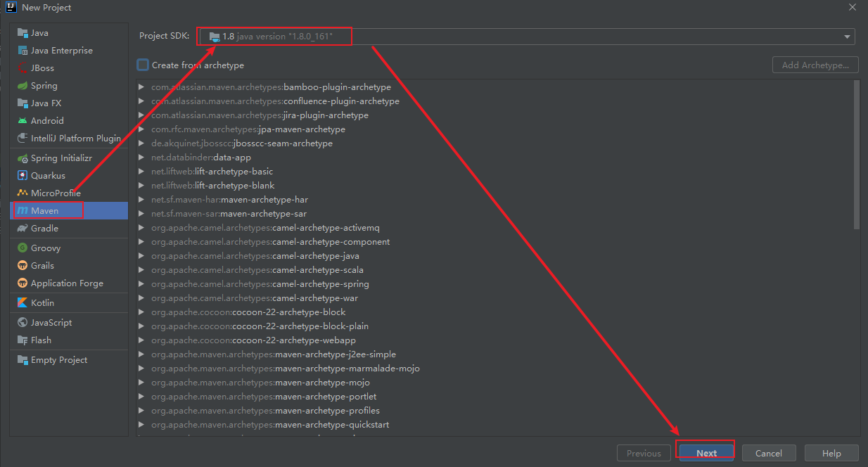
Task: Expand bamboo-plugin-archetype entry
Action: coord(141,87)
